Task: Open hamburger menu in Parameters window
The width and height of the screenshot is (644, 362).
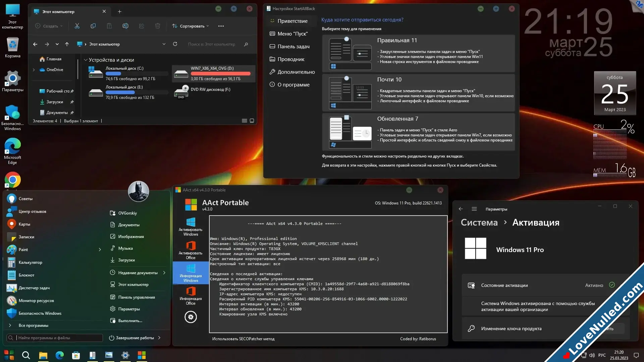Action: pyautogui.click(x=474, y=209)
